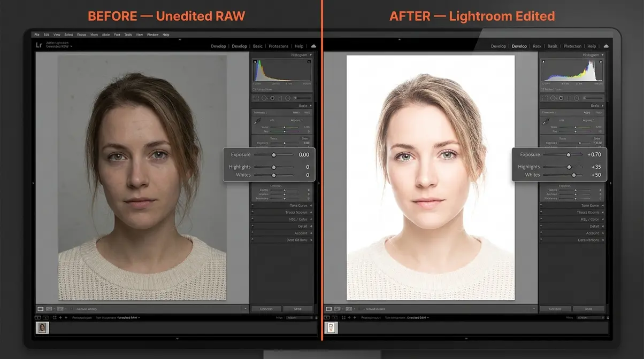The height and width of the screenshot is (359, 644).
Task: Pick the white balance eyedropper in Before window
Action: 256,122
